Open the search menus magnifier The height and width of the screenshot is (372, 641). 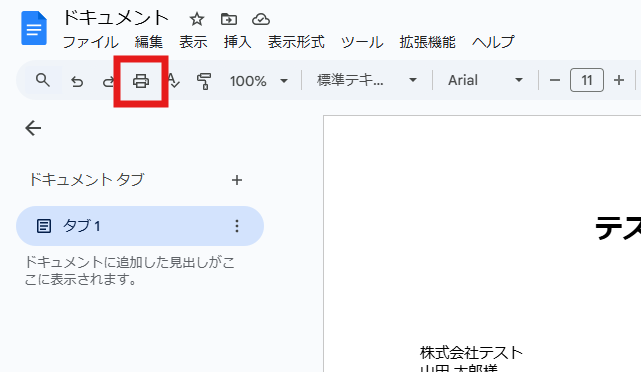[43, 80]
